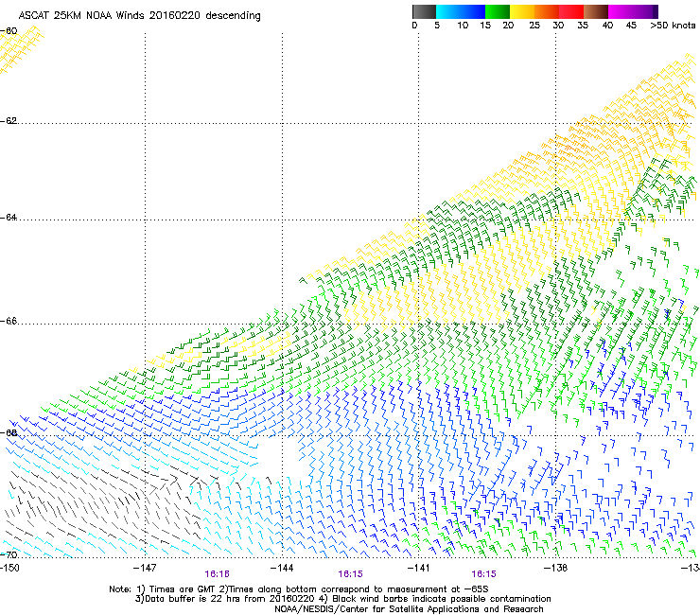This screenshot has height=615, width=700.
Task: Click the '45' label under the color legend
Action: (631, 26)
